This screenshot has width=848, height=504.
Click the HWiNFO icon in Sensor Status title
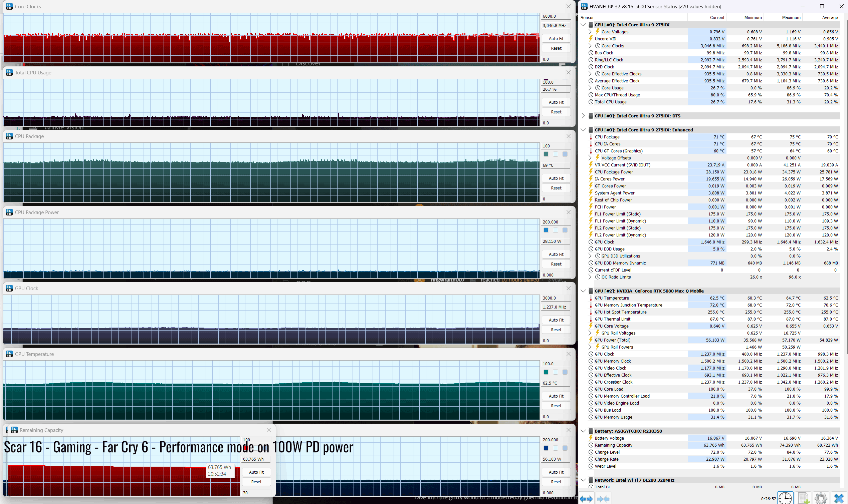[x=584, y=6]
